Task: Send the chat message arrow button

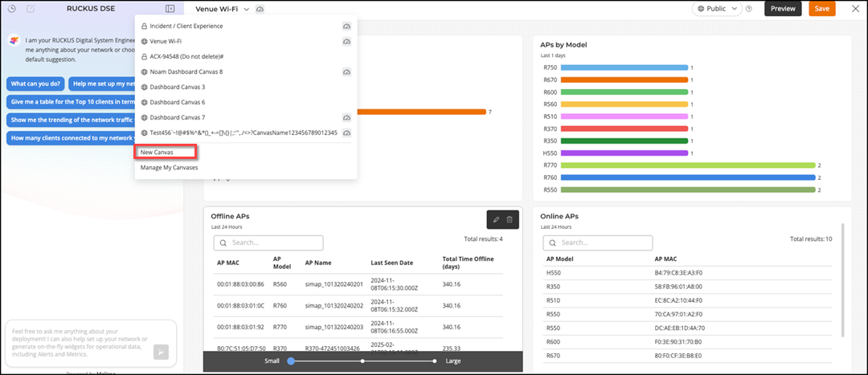Action: click(x=162, y=351)
